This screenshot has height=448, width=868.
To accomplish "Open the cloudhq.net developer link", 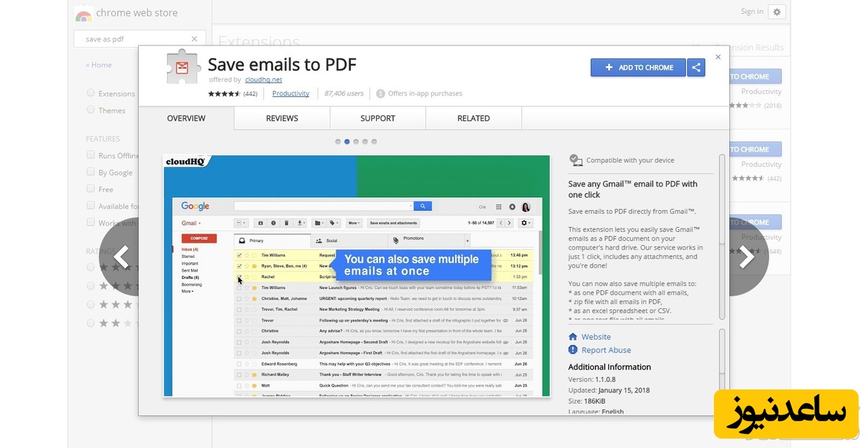I will pyautogui.click(x=263, y=79).
